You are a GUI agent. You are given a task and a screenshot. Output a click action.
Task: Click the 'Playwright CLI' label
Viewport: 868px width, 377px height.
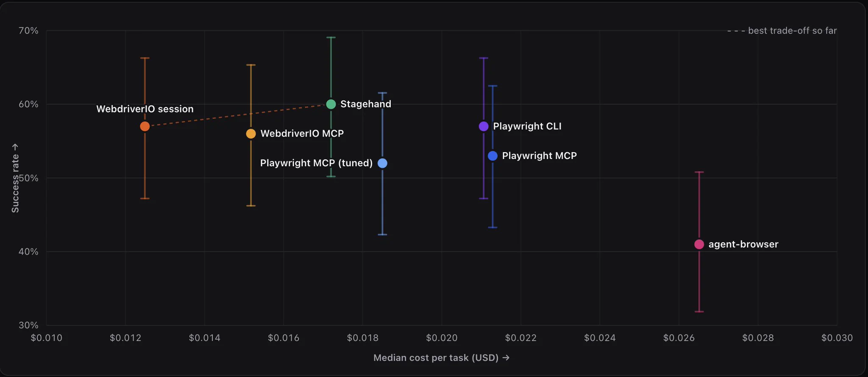point(527,126)
